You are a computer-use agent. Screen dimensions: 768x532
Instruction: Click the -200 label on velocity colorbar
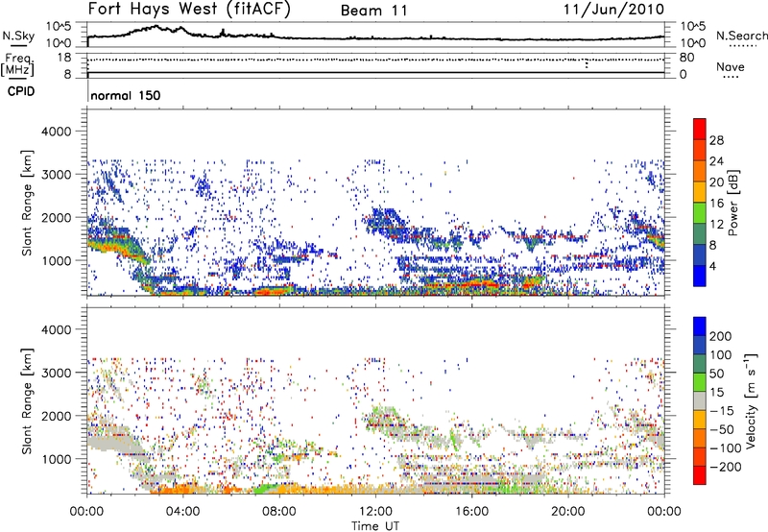point(726,467)
